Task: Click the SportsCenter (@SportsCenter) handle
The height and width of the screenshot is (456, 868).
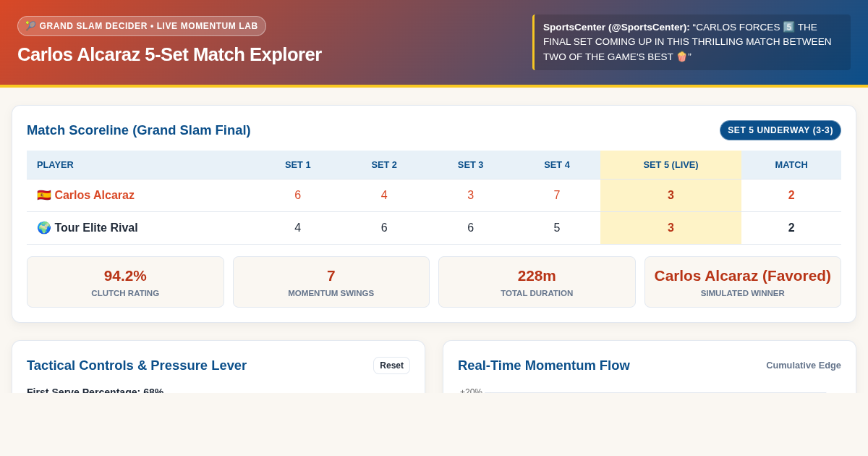Action: (616, 27)
